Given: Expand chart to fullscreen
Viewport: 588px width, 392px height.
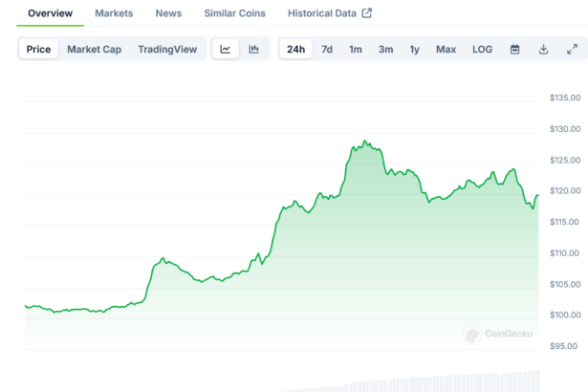Looking at the screenshot, I should click(572, 49).
